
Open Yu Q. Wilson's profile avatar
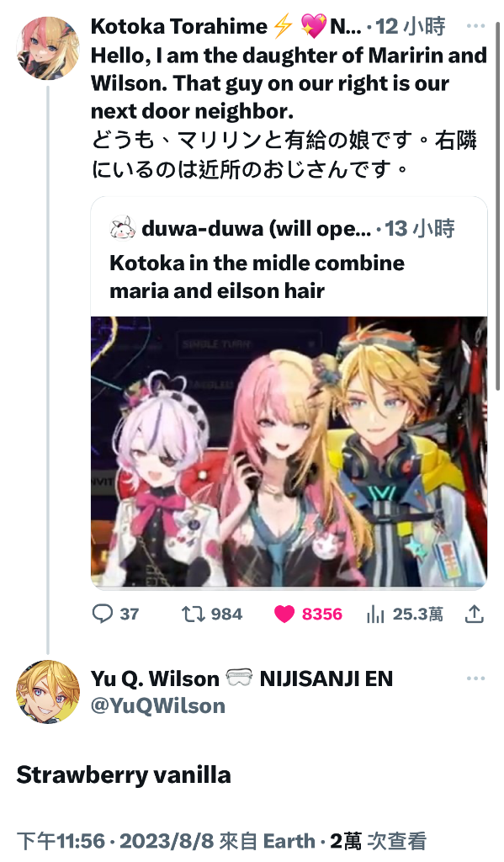[48, 692]
